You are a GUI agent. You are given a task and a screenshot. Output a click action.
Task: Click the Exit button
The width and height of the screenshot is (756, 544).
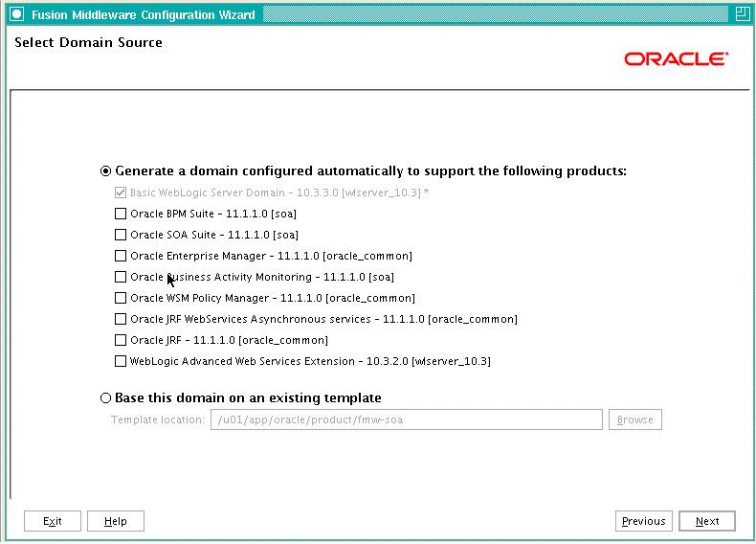[x=53, y=521]
